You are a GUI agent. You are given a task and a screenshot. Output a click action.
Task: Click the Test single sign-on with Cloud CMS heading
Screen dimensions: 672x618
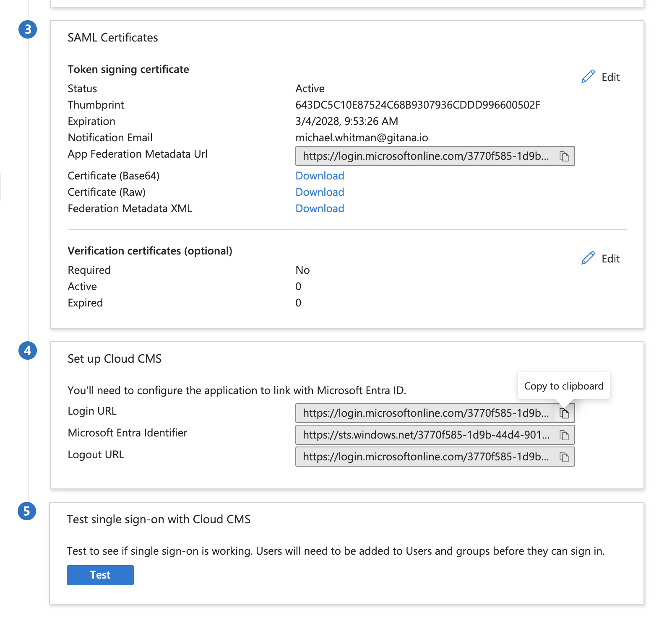(x=159, y=519)
